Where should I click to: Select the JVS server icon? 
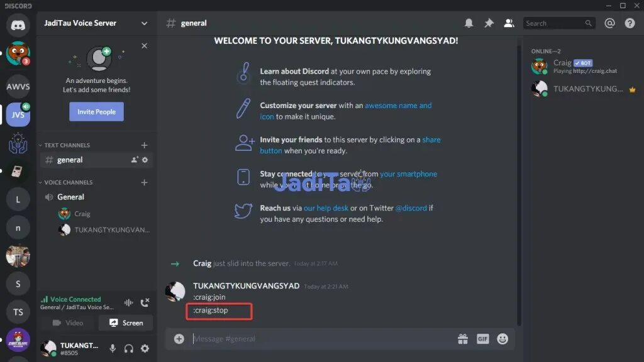18,114
